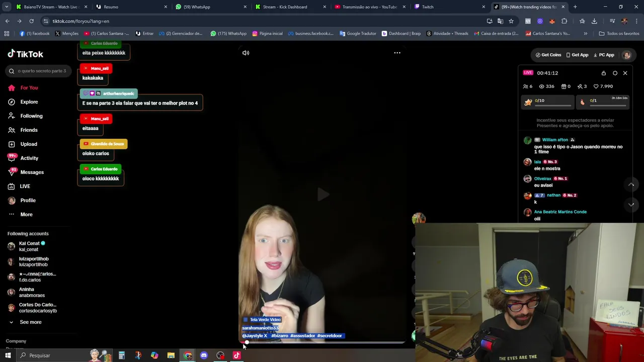The height and width of the screenshot is (362, 644).
Task: Click the address bar URL
Action: [80, 21]
